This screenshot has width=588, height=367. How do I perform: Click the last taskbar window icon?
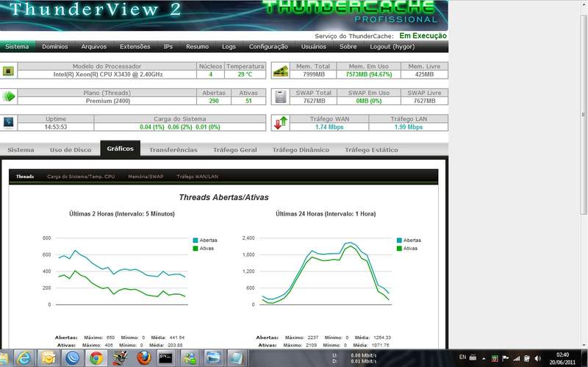(237, 358)
